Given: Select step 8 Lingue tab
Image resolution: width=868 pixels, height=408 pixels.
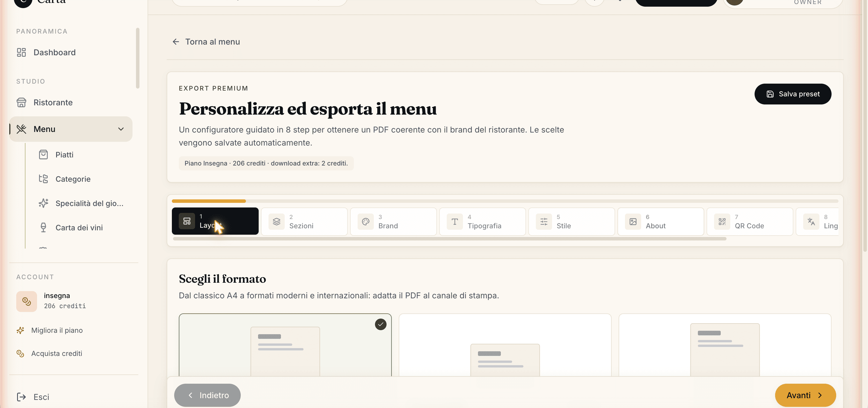Looking at the screenshot, I should pos(817,221).
